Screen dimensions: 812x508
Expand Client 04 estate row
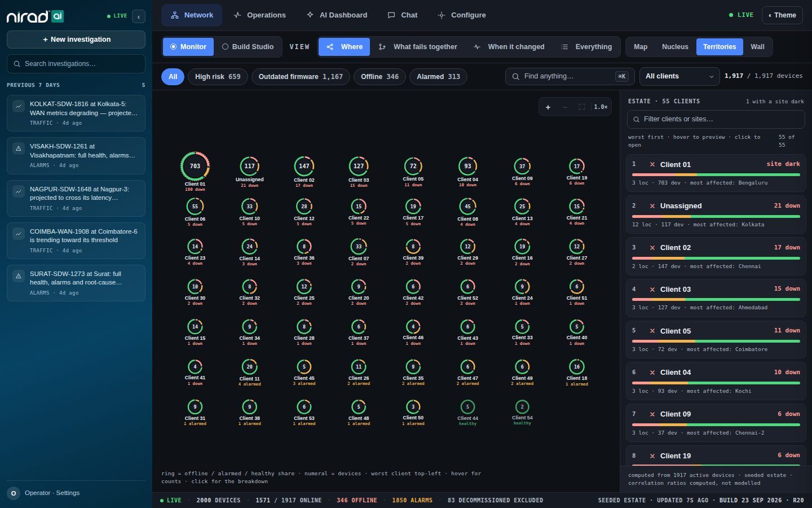pyautogui.click(x=716, y=381)
